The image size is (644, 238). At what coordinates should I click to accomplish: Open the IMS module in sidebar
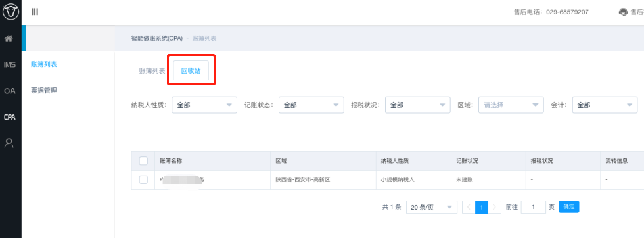pyautogui.click(x=9, y=65)
